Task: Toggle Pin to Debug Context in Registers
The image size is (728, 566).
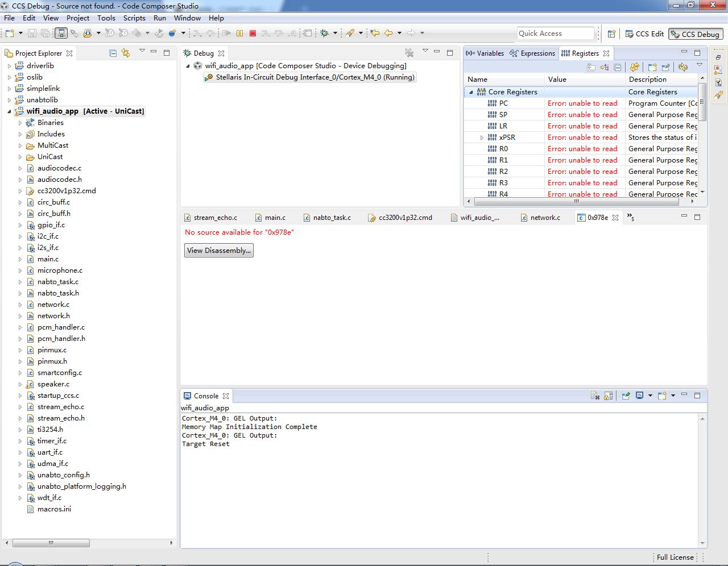Action: pyautogui.click(x=665, y=67)
